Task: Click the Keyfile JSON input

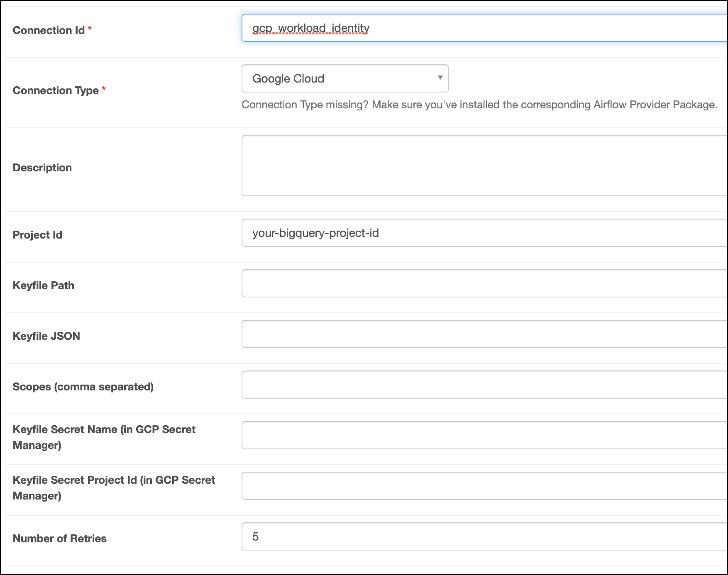Action: click(457, 334)
